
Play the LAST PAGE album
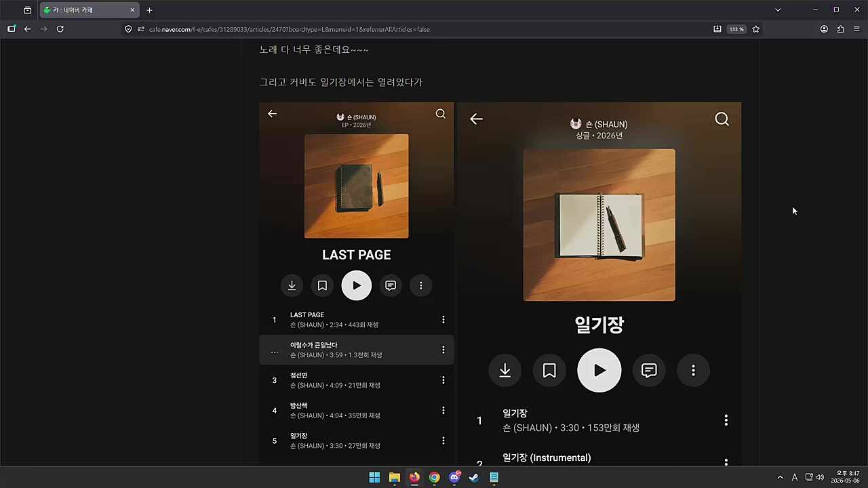[357, 285]
